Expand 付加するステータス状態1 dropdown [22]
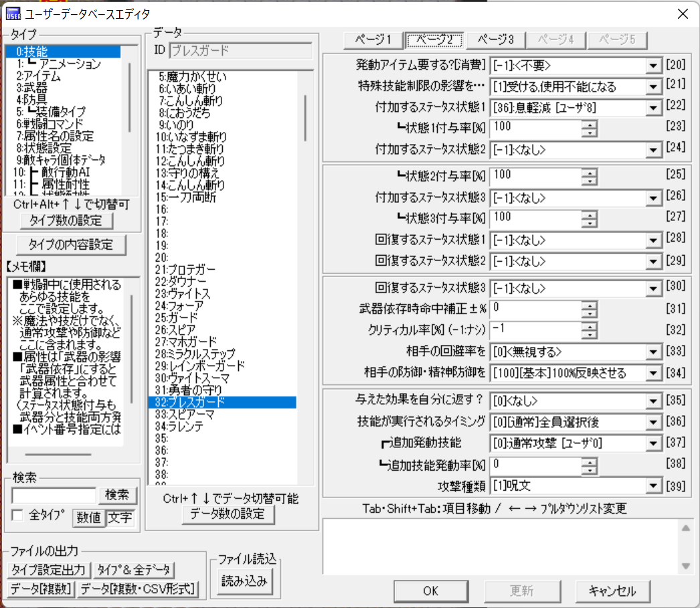The width and height of the screenshot is (700, 608). tap(653, 108)
